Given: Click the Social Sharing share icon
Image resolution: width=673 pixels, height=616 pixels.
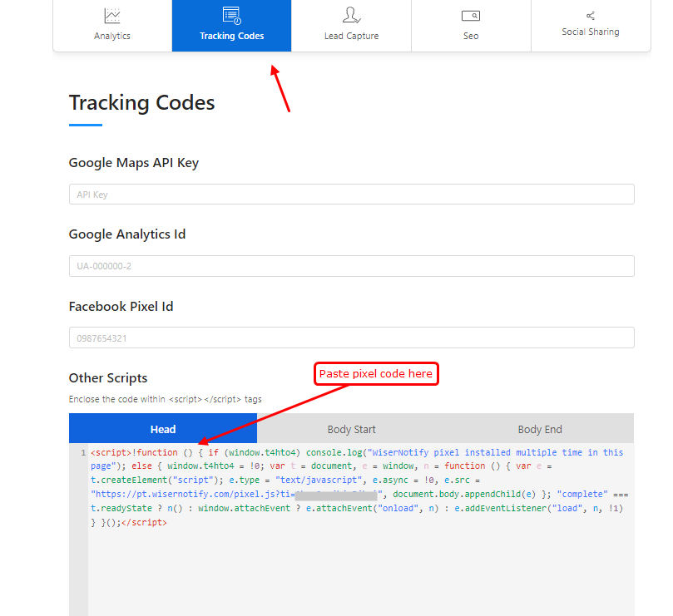Looking at the screenshot, I should [591, 16].
